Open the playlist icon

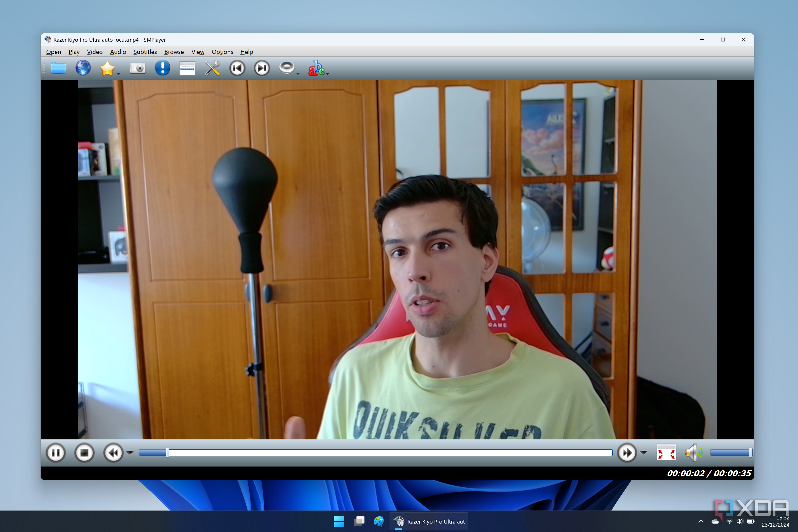(187, 68)
